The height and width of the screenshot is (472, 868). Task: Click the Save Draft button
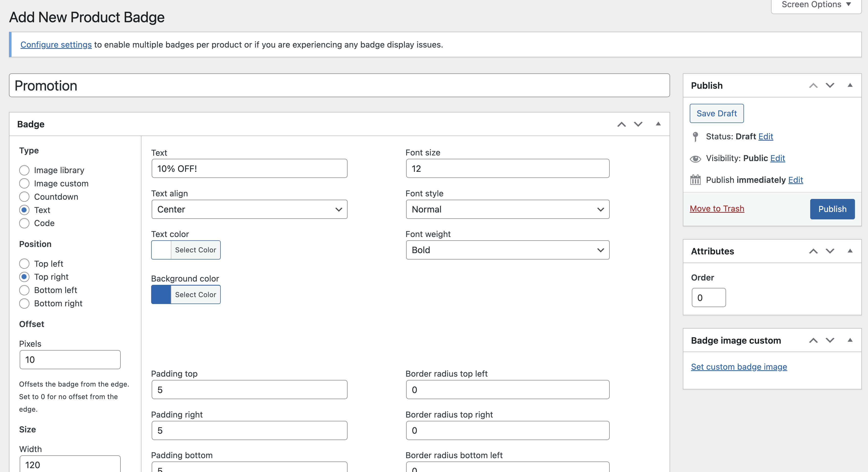[716, 113]
